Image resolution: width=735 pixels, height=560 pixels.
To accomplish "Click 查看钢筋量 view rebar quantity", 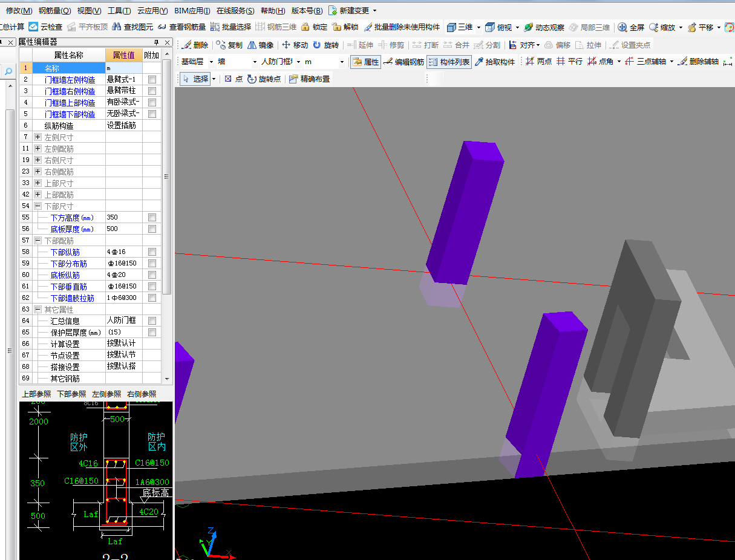I will coord(181,27).
